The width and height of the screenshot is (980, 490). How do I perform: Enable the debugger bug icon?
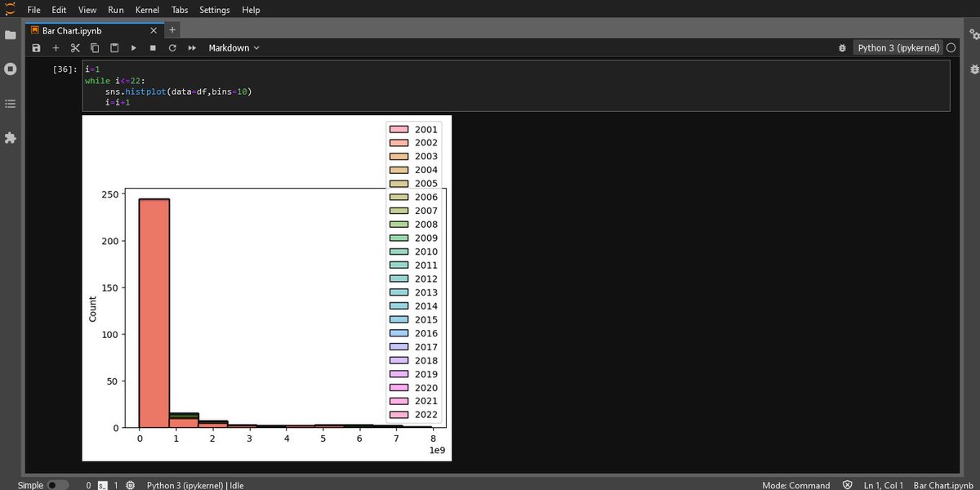point(842,48)
